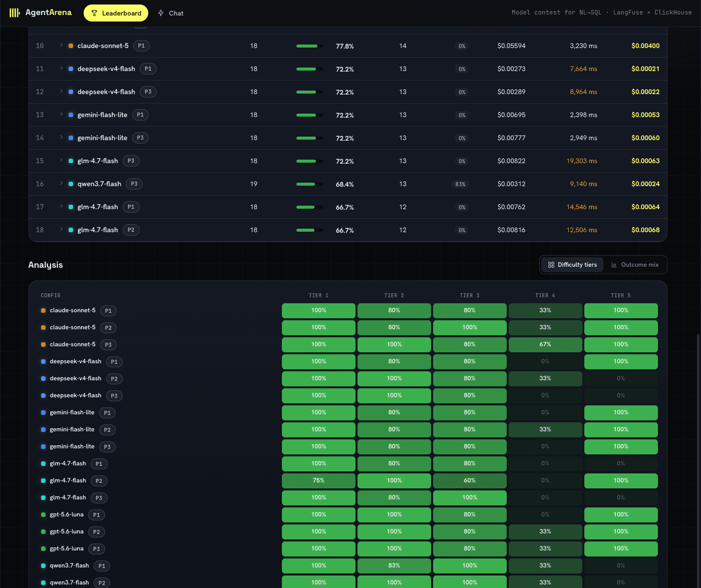Expand rank 13 gemini-flash-lite P1 row

(61, 114)
